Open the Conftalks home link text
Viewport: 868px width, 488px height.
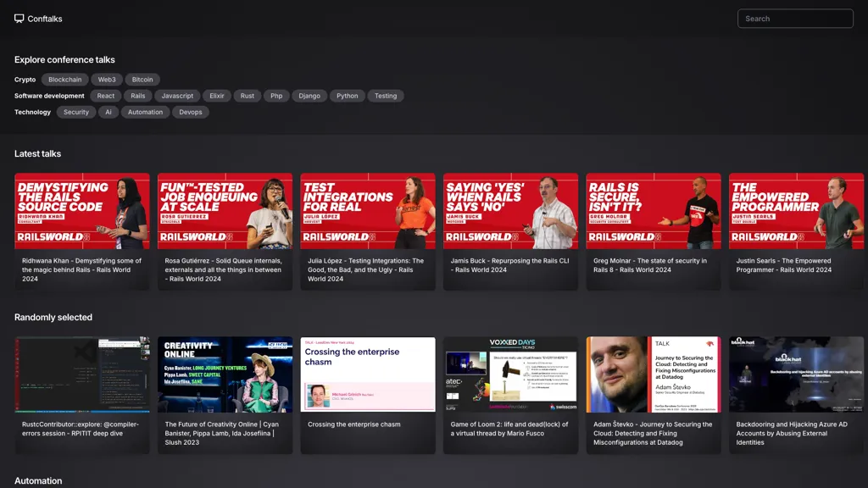(x=45, y=19)
